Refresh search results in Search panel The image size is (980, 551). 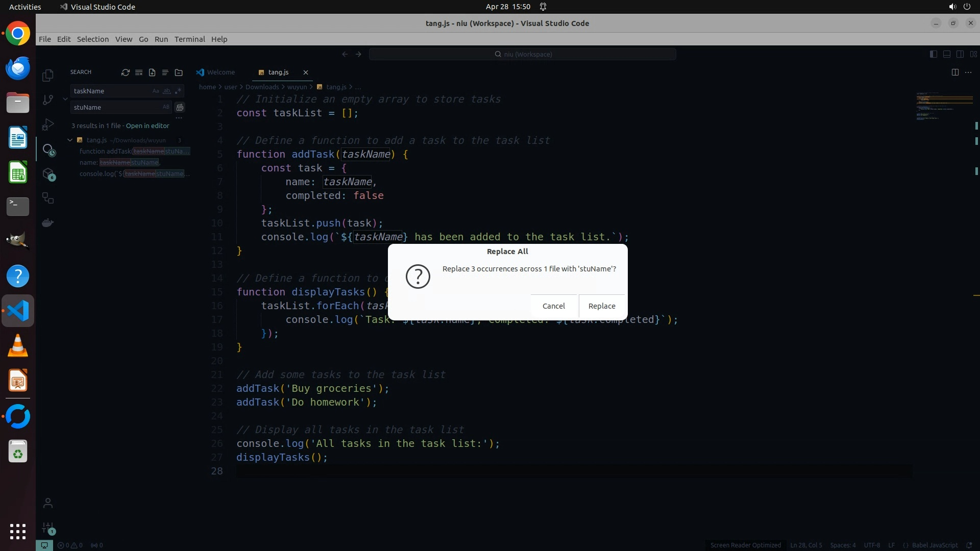point(125,72)
